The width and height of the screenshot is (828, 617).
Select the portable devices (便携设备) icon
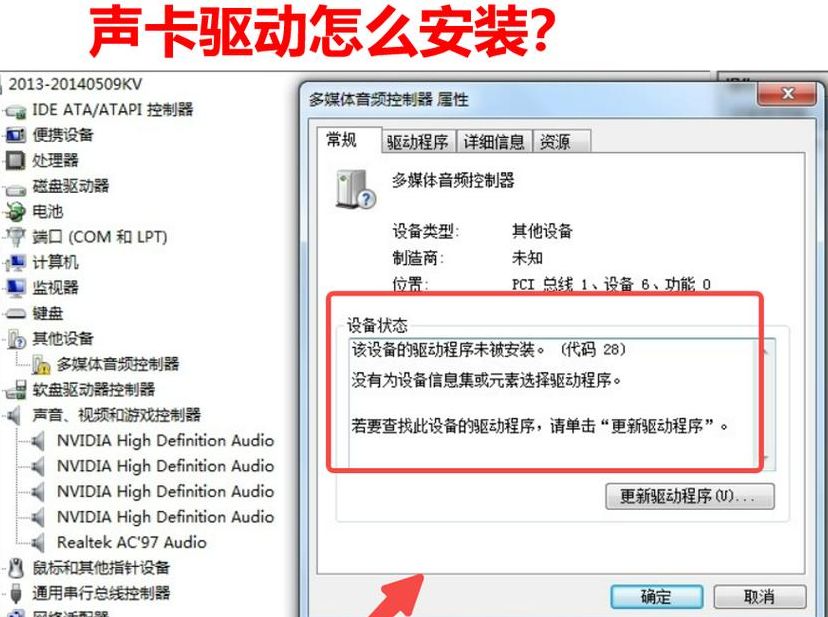pyautogui.click(x=16, y=135)
